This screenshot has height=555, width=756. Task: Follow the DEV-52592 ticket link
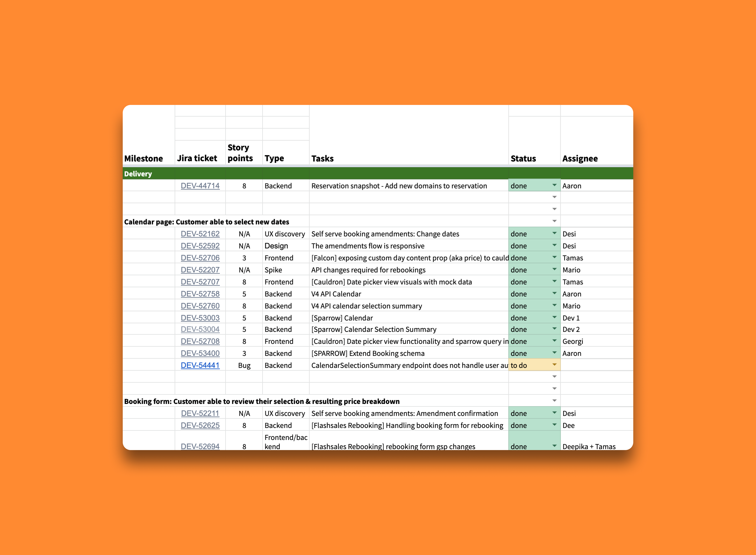tap(200, 246)
